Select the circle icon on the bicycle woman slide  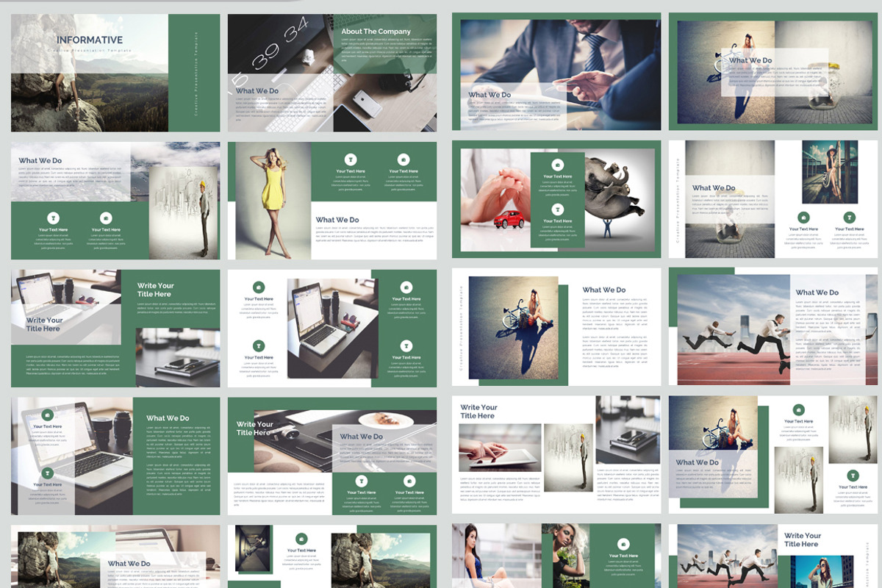[799, 409]
